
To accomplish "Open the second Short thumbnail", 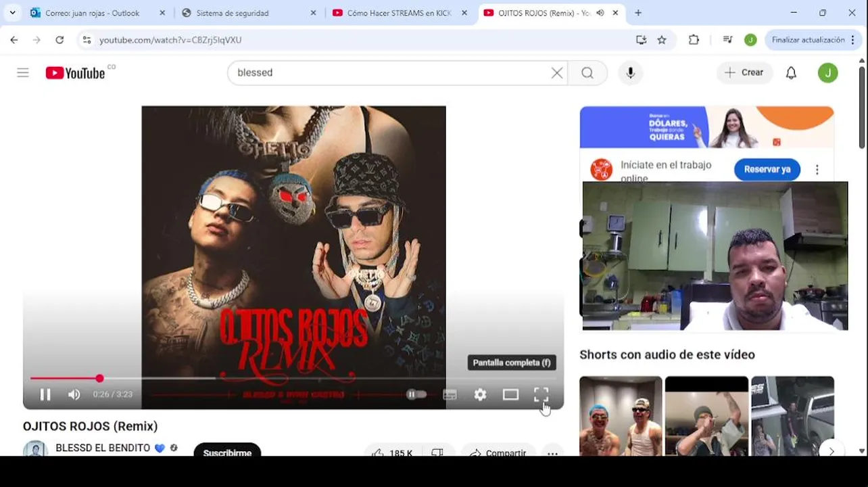I will pos(706,416).
